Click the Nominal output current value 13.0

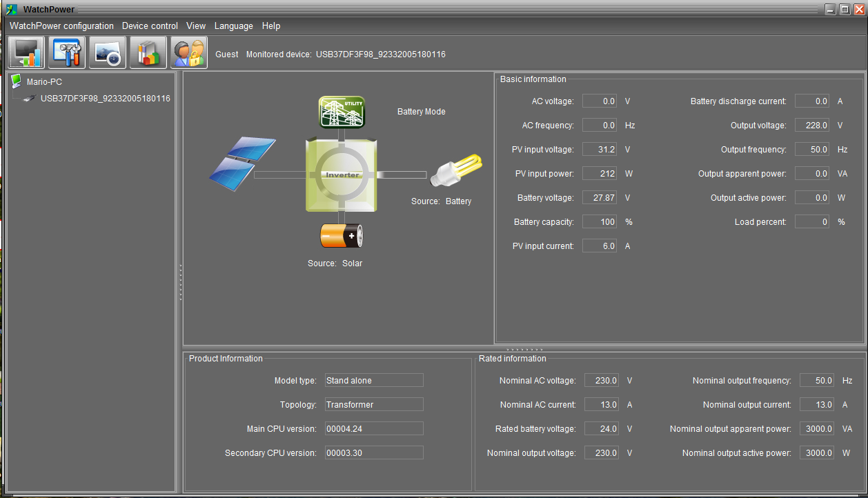(817, 405)
